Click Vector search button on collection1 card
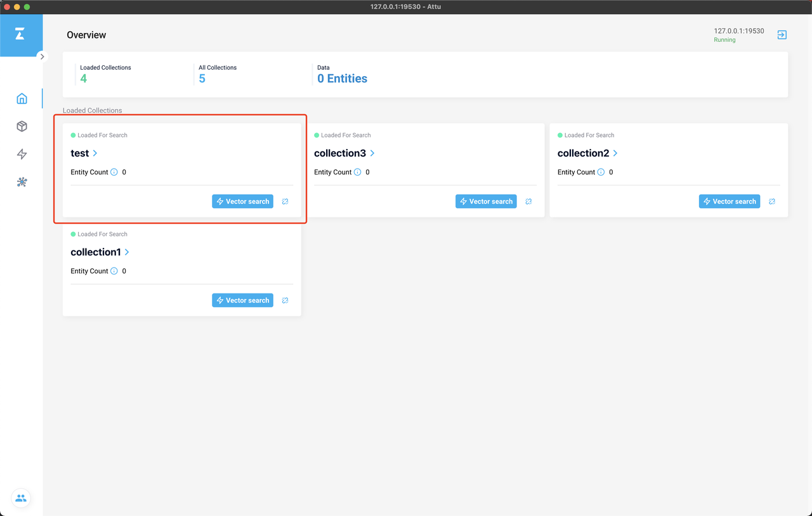Viewport: 812px width, 516px height. [x=242, y=300]
